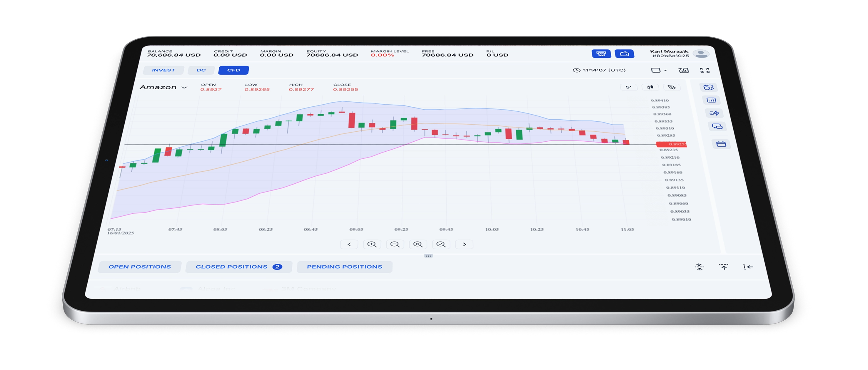The height and width of the screenshot is (370, 868).
Task: Reset the chart zoom with the X magnifier
Action: [418, 245]
